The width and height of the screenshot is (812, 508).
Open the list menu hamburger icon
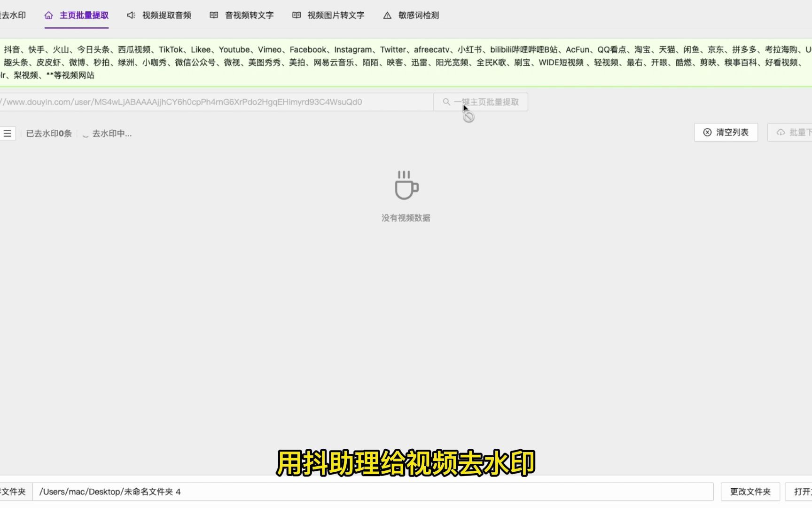(8, 134)
